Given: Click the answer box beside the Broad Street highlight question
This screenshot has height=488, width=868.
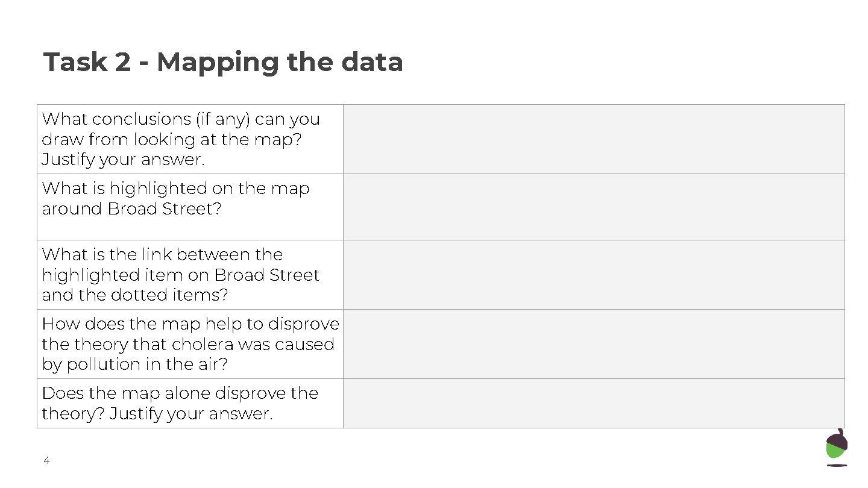Looking at the screenshot, I should (x=593, y=207).
